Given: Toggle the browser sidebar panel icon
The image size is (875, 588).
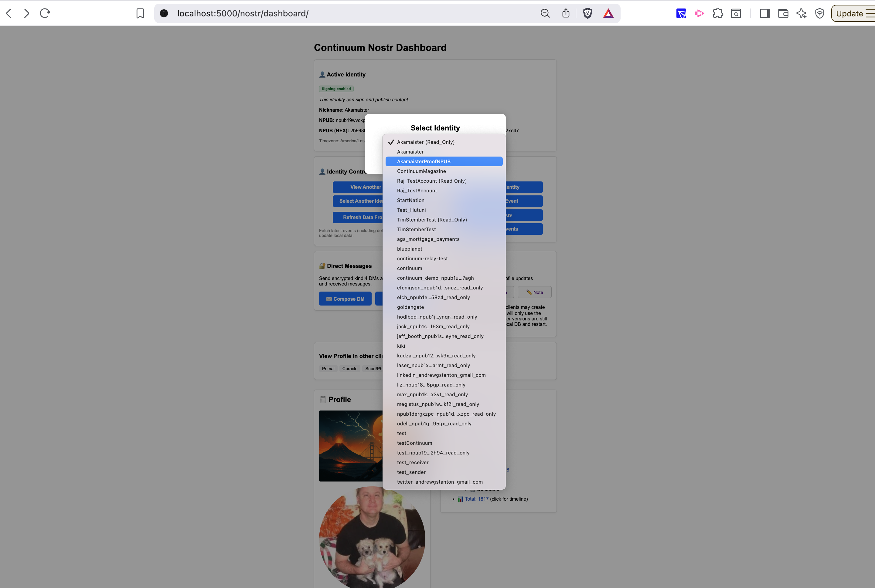Looking at the screenshot, I should coord(765,13).
